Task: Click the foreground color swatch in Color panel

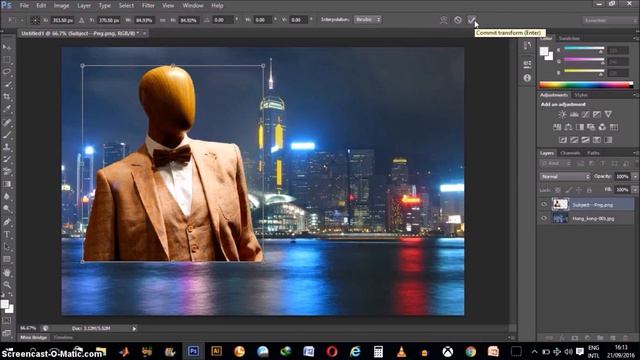Action: 544,51
